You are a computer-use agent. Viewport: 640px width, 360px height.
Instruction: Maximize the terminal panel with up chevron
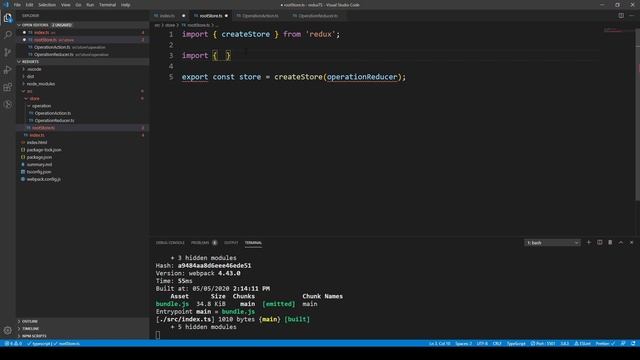(x=621, y=242)
